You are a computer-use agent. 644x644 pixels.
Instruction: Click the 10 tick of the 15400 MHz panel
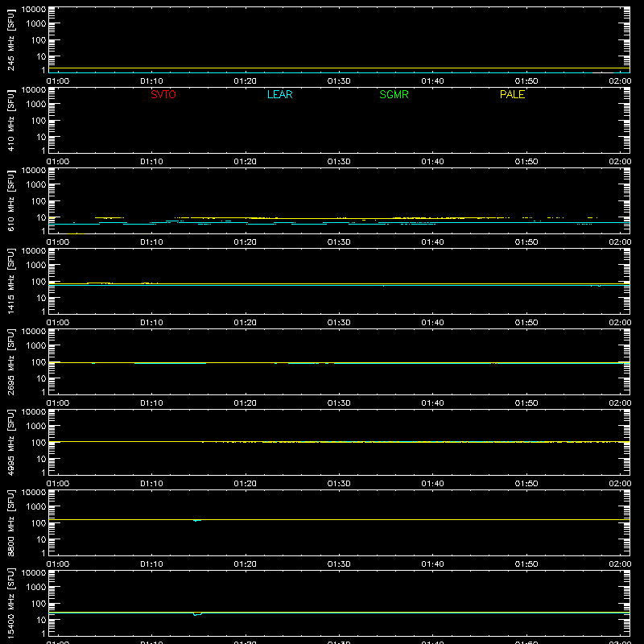point(41,620)
